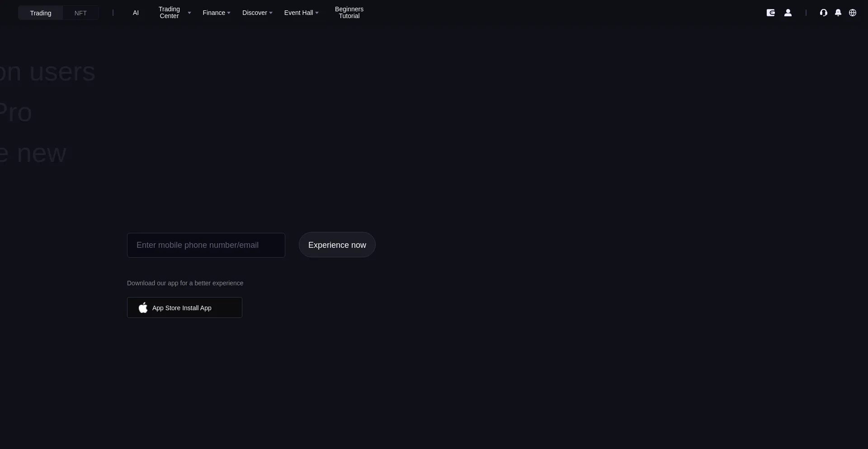Switch to the Trading tab

(x=41, y=13)
